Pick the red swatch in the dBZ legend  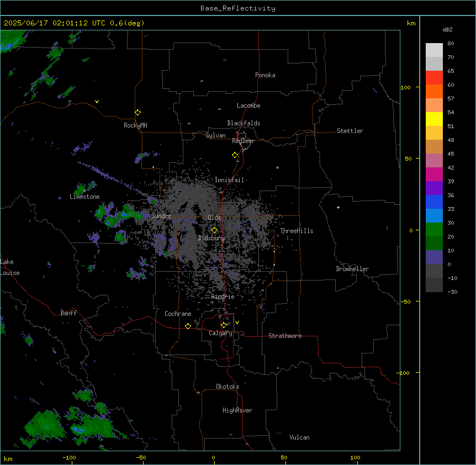[x=434, y=77]
